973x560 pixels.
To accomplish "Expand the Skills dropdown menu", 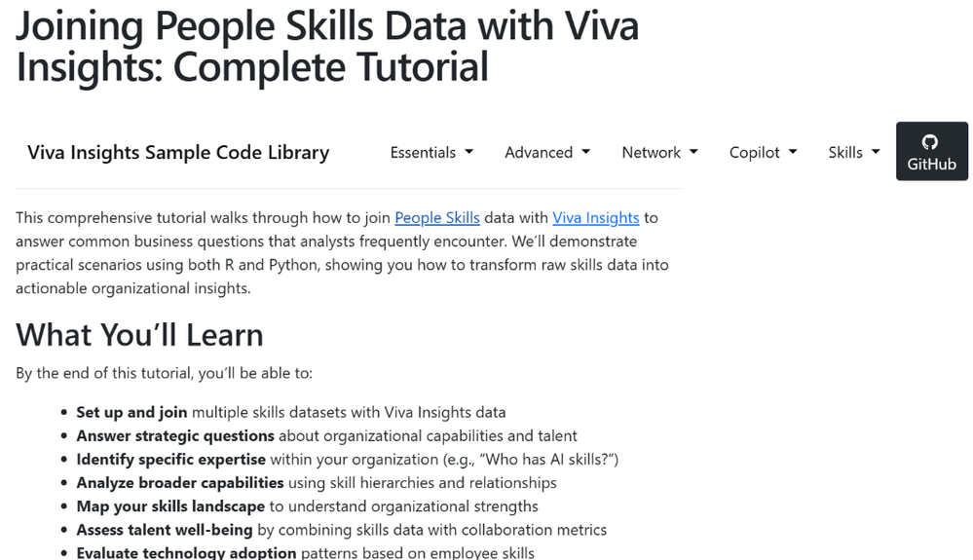I will click(853, 152).
